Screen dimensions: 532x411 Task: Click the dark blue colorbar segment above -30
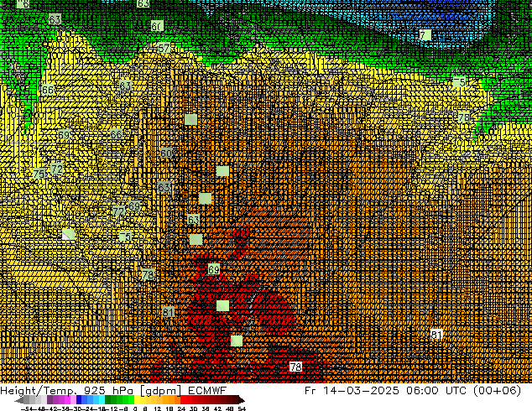click(x=79, y=400)
